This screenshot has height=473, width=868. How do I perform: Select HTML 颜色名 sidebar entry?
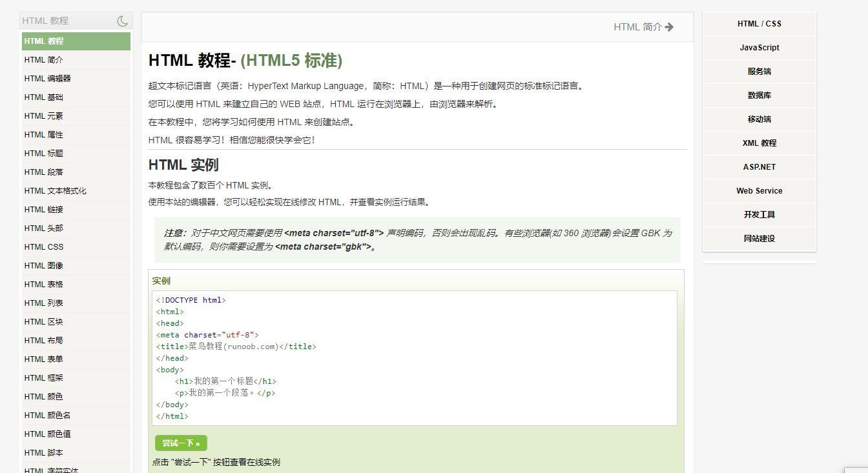click(76, 416)
